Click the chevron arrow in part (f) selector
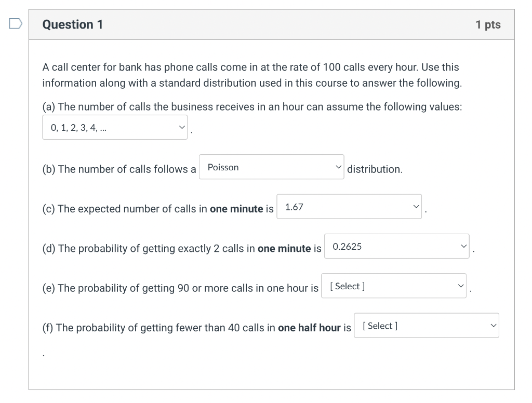Image resolution: width=532 pixels, height=403 pixels. [494, 326]
